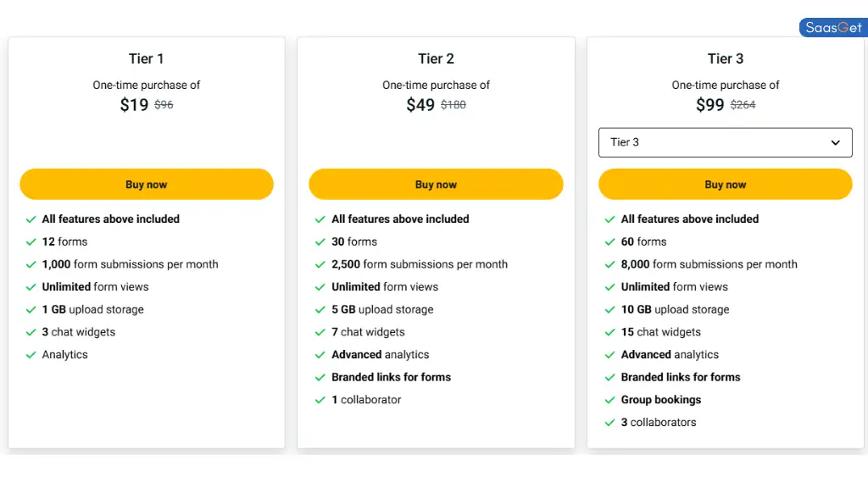This screenshot has height=488, width=868.
Task: Click the checkmark beside "12 forms" in Tier 1
Action: [x=31, y=241]
